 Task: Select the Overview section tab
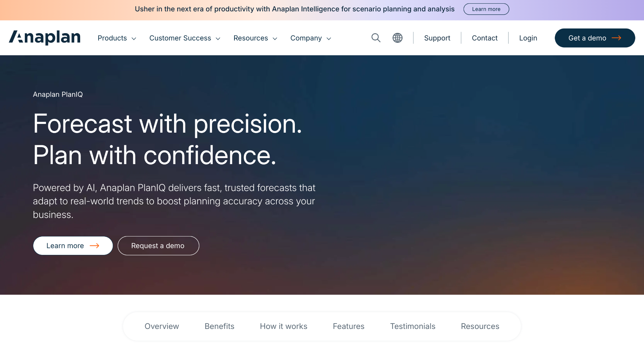[x=162, y=326]
